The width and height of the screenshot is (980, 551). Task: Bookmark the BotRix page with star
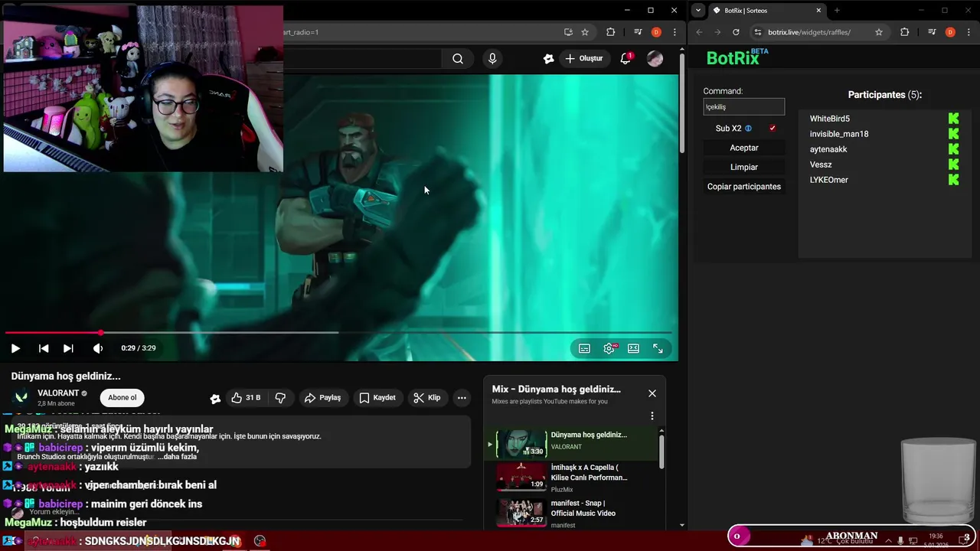879,32
